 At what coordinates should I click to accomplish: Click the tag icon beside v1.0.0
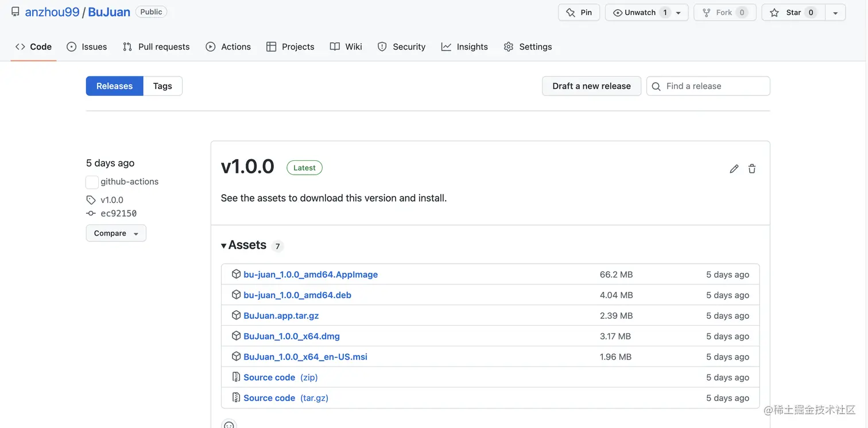[91, 200]
